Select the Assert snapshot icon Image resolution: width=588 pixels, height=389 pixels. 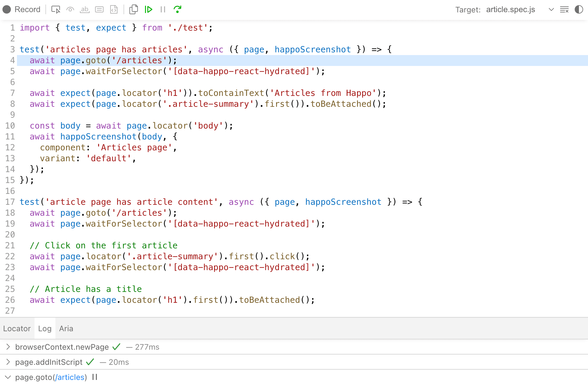tap(114, 9)
